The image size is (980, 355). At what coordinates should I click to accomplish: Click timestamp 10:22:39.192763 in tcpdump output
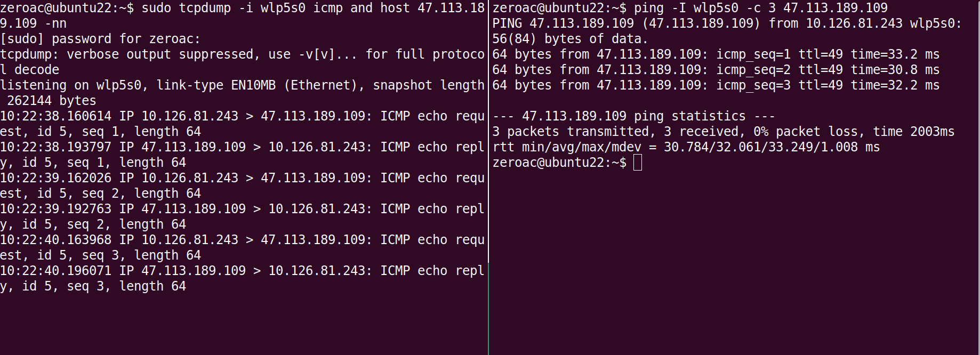click(55, 209)
